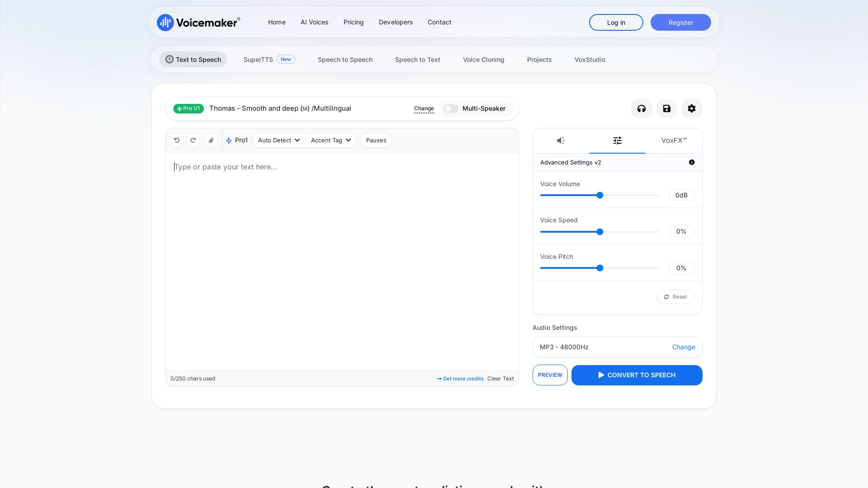Follow the Get more credits link

coord(460,379)
